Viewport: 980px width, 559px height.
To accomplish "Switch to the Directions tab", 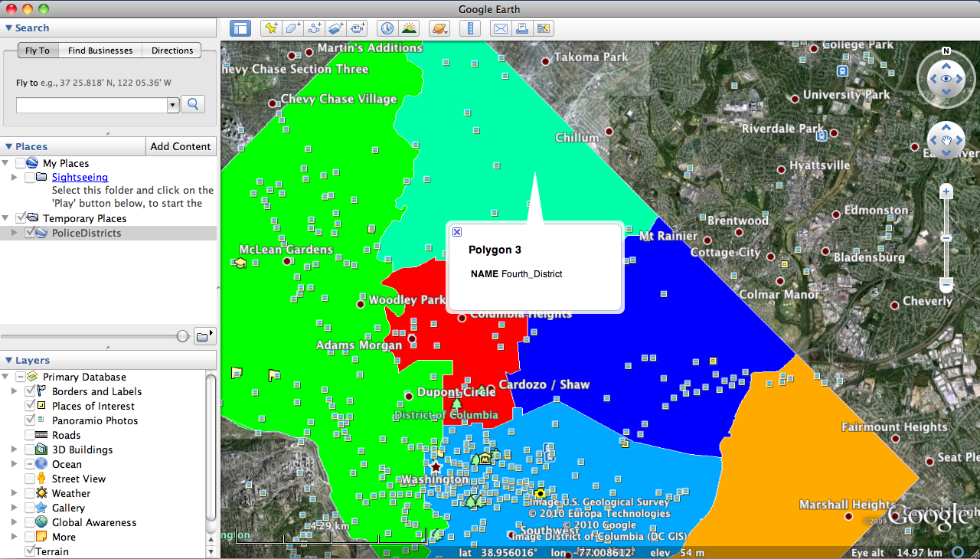I will [172, 51].
